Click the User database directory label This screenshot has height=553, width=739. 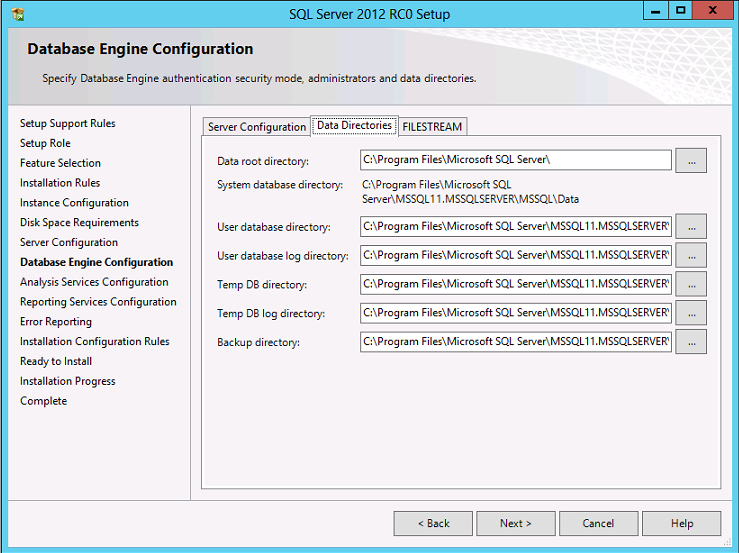(x=274, y=227)
